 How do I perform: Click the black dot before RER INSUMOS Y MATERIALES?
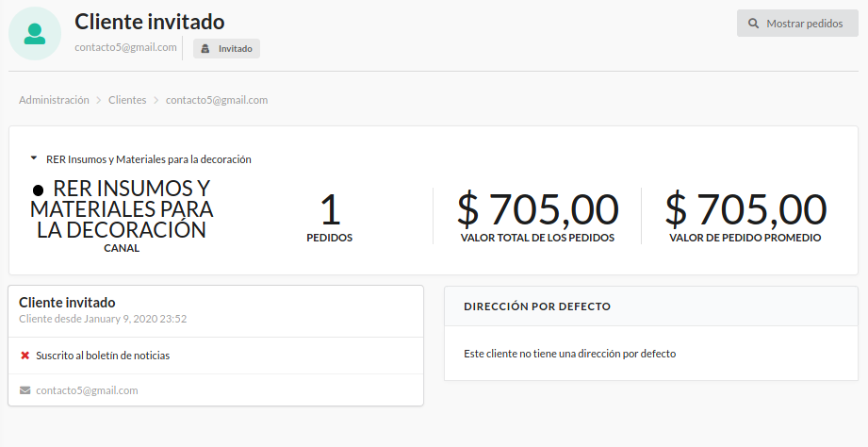tap(39, 190)
